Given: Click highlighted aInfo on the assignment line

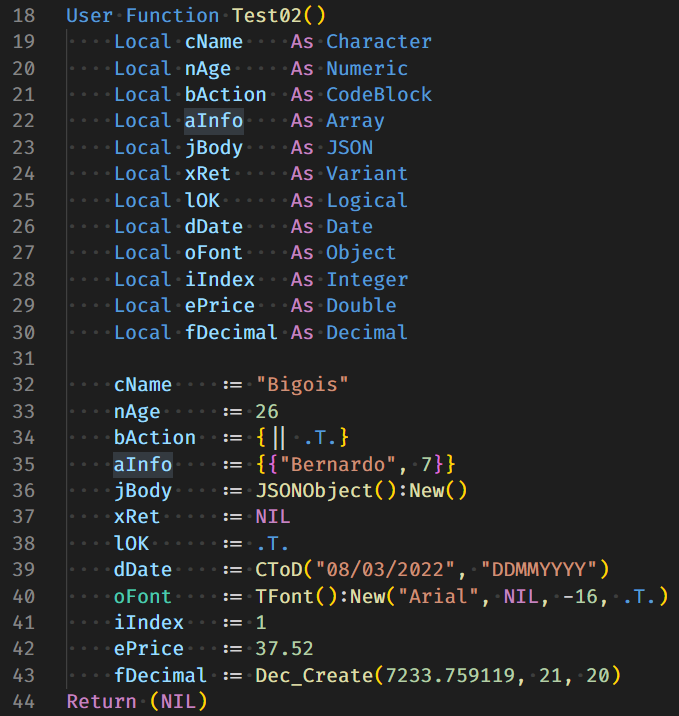Looking at the screenshot, I should click(x=143, y=465).
